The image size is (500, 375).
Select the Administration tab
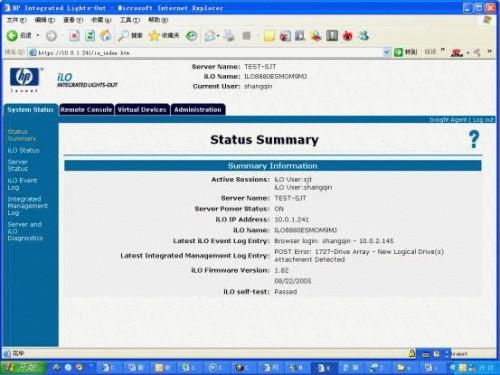(198, 110)
